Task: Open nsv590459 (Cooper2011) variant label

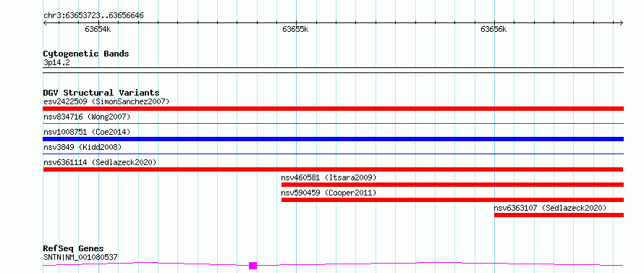Action: [x=329, y=193]
